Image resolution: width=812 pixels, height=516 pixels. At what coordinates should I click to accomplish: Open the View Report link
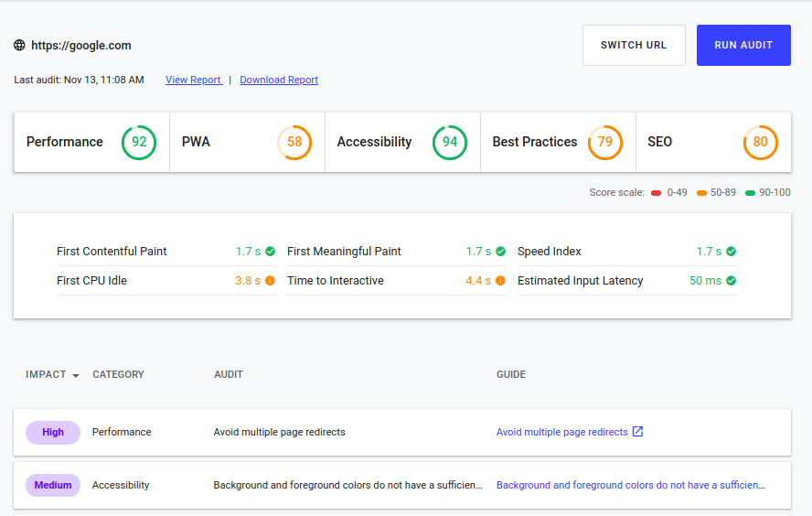pyautogui.click(x=193, y=80)
